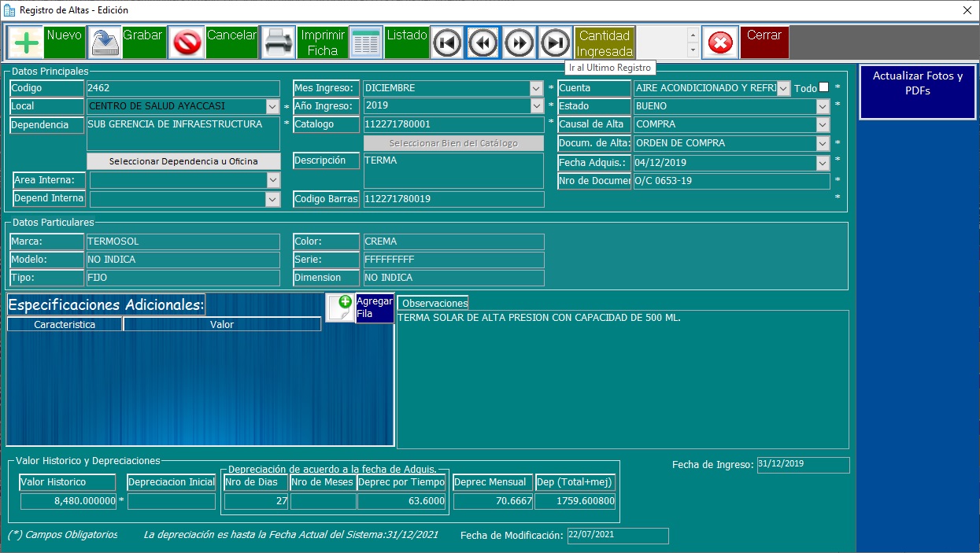Open the Docum. de Alta dropdown
980x553 pixels.
coord(823,143)
